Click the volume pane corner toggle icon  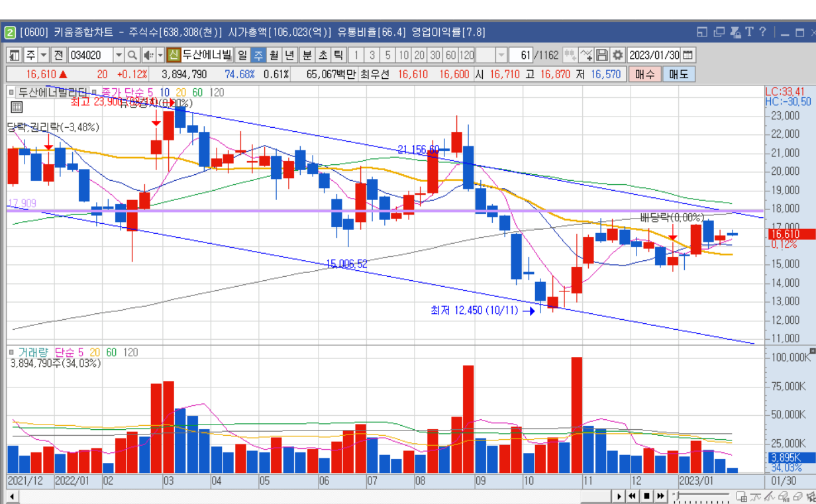click(813, 350)
